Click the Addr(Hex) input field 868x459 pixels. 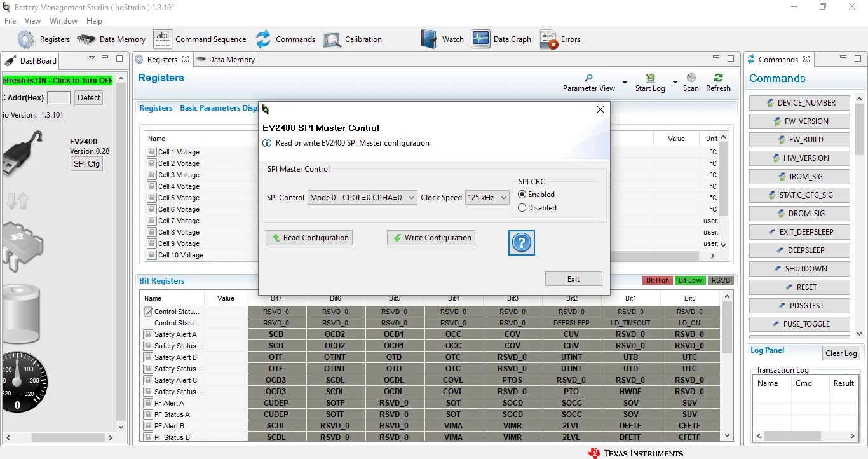[58, 98]
